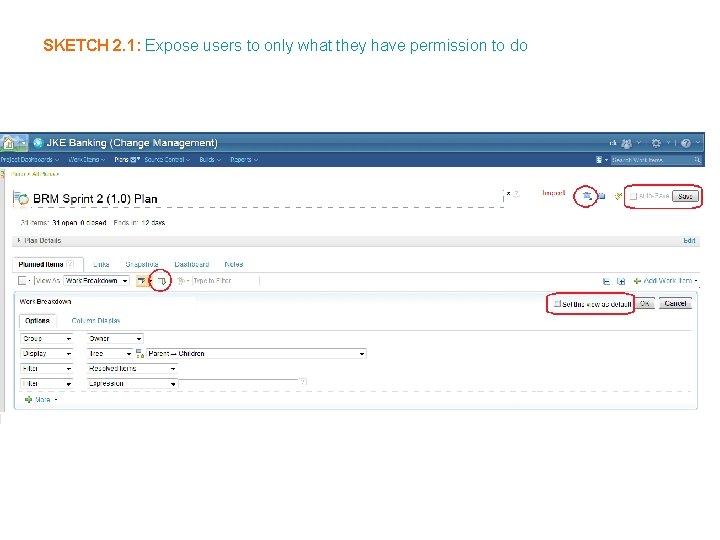The image size is (720, 540).
Task: Open the Work Items menu
Action: (x=87, y=160)
